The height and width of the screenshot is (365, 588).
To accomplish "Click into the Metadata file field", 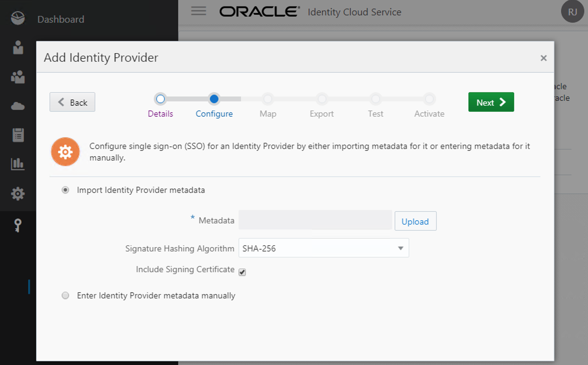I will 315,220.
